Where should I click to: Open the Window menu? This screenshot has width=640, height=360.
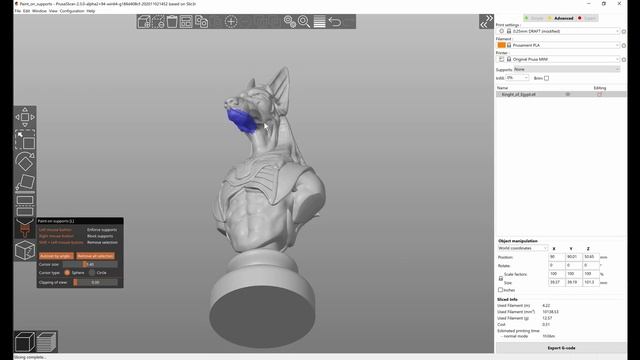(x=39, y=11)
